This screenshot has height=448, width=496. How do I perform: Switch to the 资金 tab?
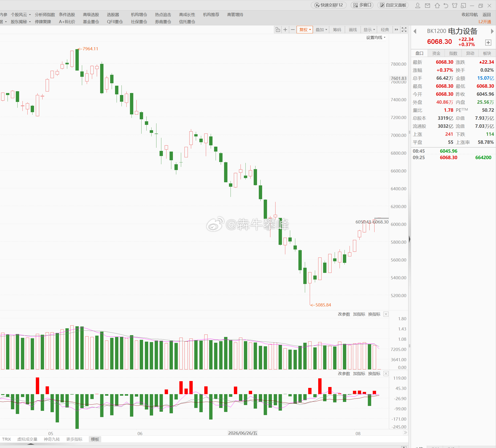point(436,53)
